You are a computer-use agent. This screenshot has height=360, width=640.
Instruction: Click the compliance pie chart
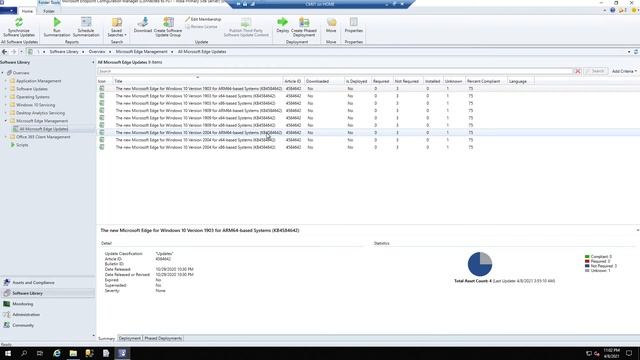coord(480,264)
